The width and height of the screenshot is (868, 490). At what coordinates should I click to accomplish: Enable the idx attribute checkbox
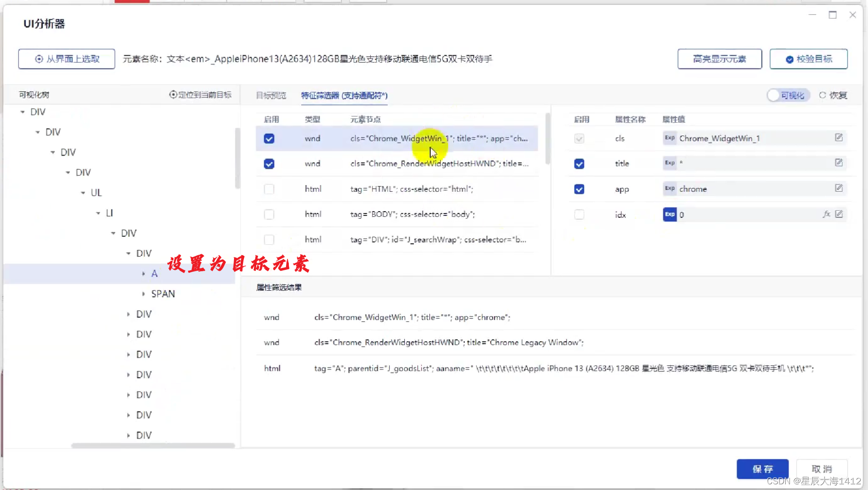[579, 214]
